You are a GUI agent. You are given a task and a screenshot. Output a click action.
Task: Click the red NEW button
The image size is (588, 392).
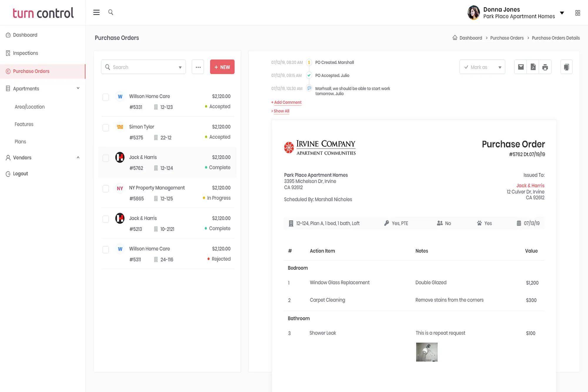point(222,67)
